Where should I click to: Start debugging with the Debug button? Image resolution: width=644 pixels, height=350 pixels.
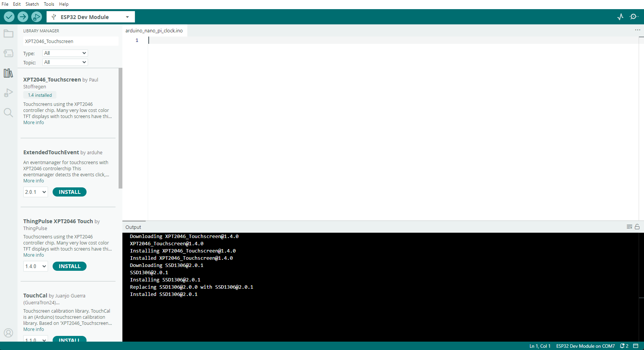pyautogui.click(x=37, y=17)
